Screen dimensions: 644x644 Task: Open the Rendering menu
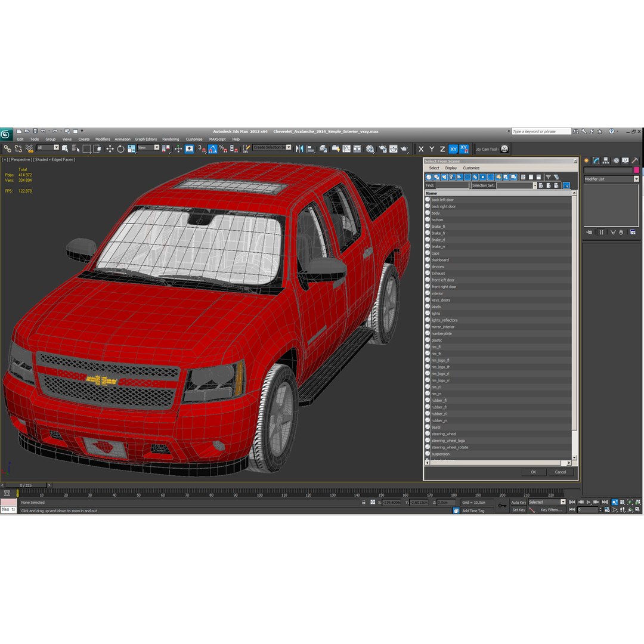(x=171, y=139)
